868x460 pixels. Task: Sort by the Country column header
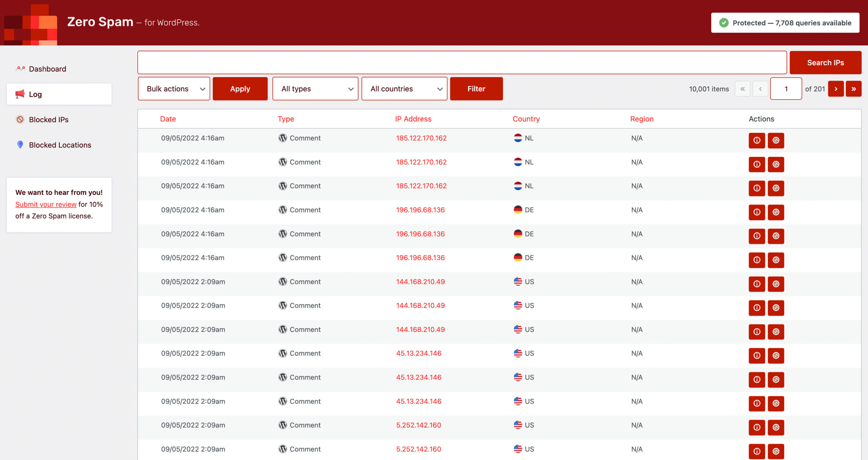tap(526, 119)
